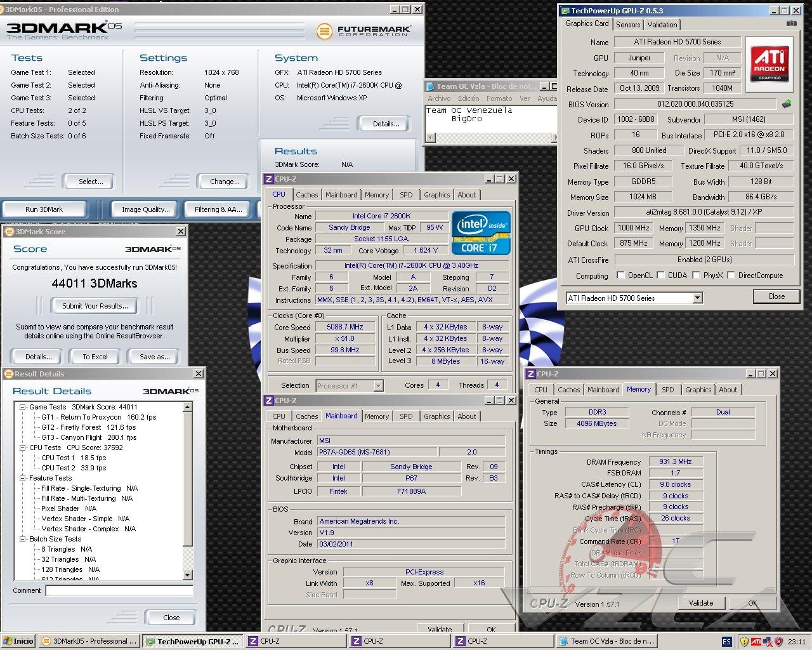Screen dimensions: 812x650
Task: Open the Graphics tab in the Memory CPU-Z window
Action: (x=698, y=390)
